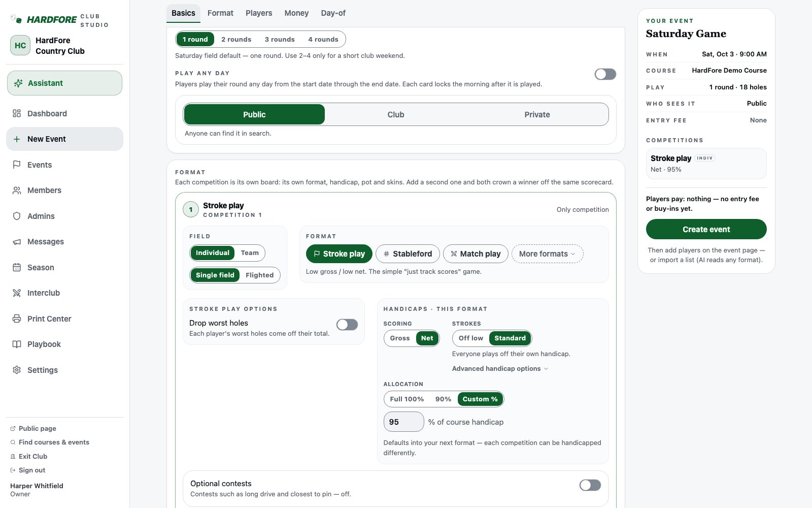
Task: Open the Dashboard grid icon
Action: coord(17,113)
